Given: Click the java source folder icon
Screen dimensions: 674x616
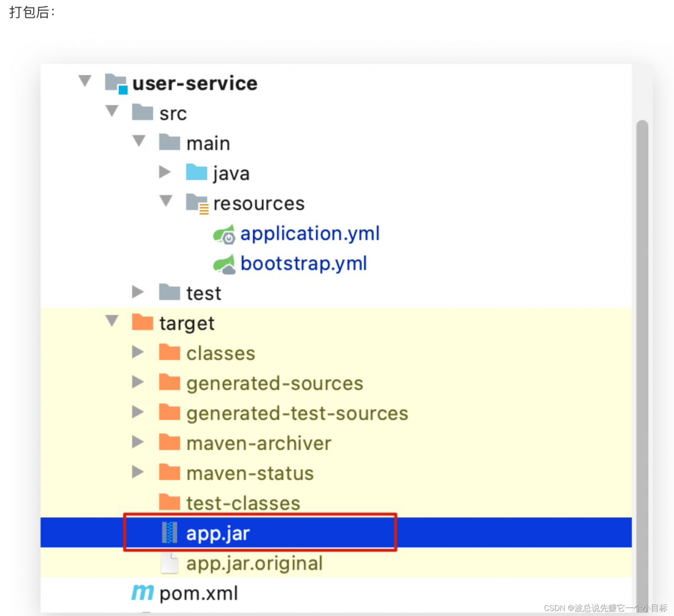Looking at the screenshot, I should click(196, 173).
